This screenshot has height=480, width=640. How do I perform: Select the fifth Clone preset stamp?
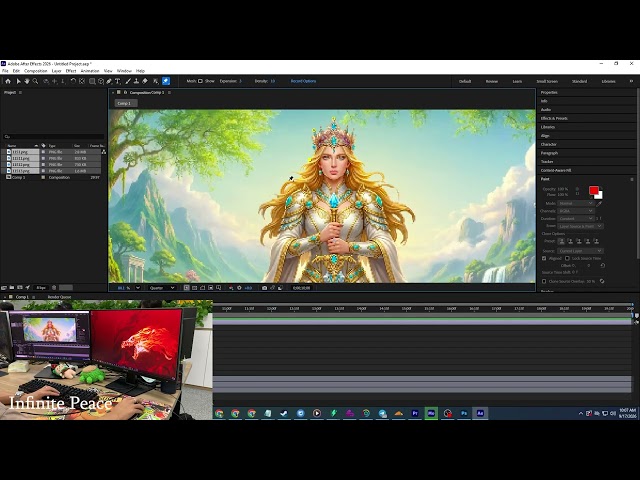[596, 241]
